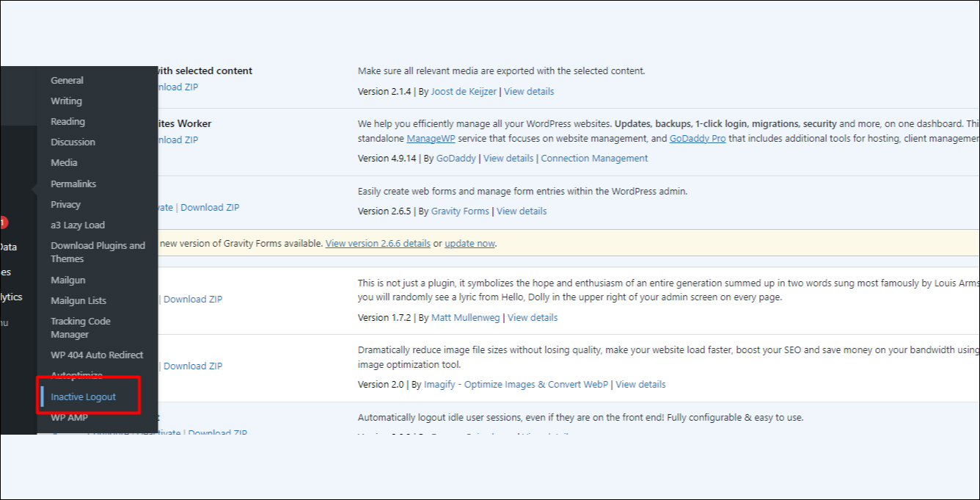View details next to the GoDaddy author
This screenshot has height=500, width=980.
pos(508,158)
